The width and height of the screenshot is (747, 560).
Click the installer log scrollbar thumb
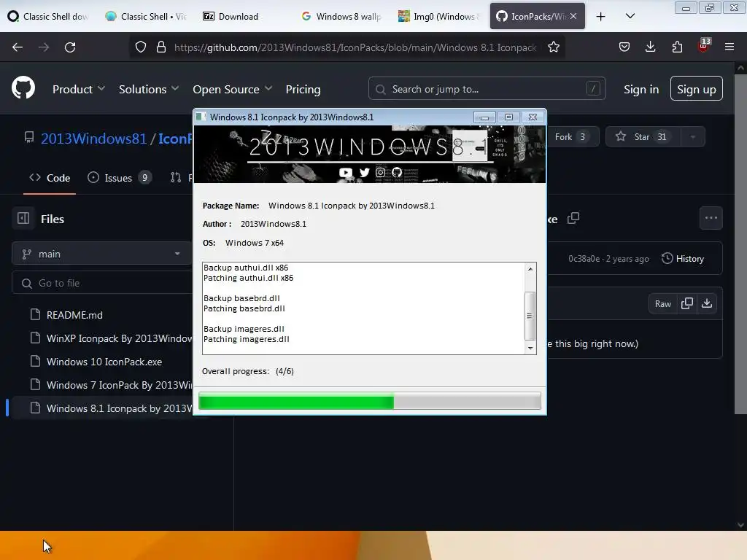[530, 316]
